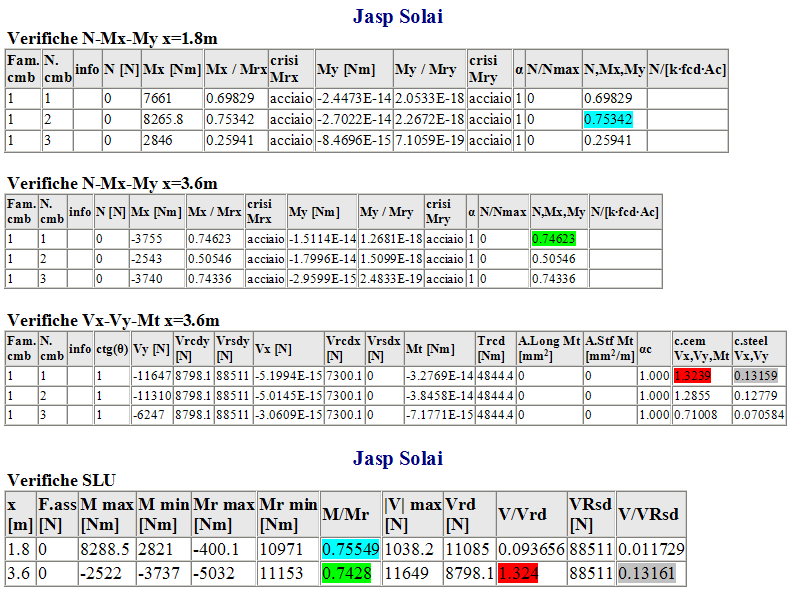This screenshot has height=594, width=792.
Task: Click V/Vrd value 0.093656
Action: click(531, 550)
